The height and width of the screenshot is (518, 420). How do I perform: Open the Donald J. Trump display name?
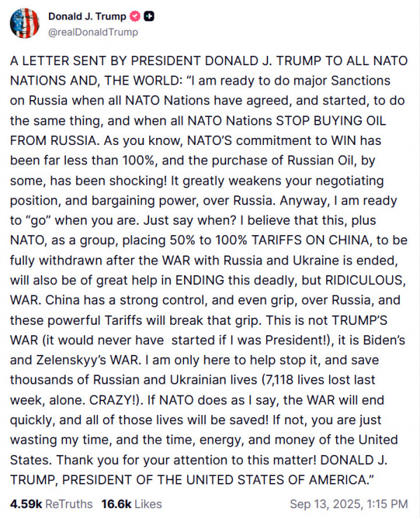pos(85,17)
